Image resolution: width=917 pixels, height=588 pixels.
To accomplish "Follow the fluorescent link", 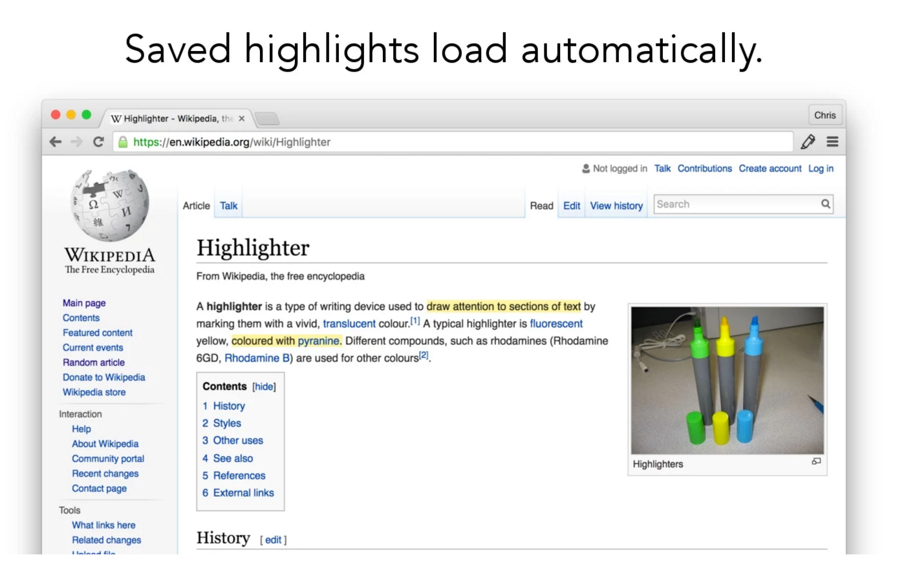I will 556,324.
